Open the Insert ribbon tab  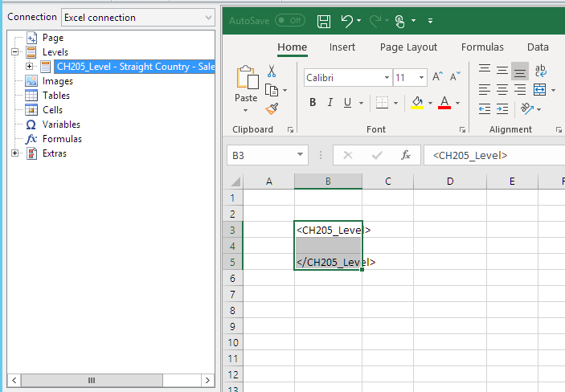click(342, 47)
